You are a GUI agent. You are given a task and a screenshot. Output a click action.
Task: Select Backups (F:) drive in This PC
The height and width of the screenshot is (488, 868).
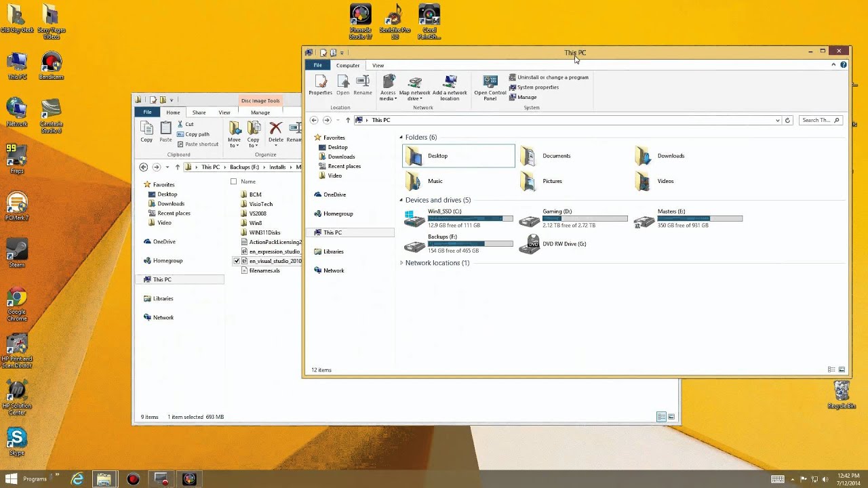(x=458, y=244)
